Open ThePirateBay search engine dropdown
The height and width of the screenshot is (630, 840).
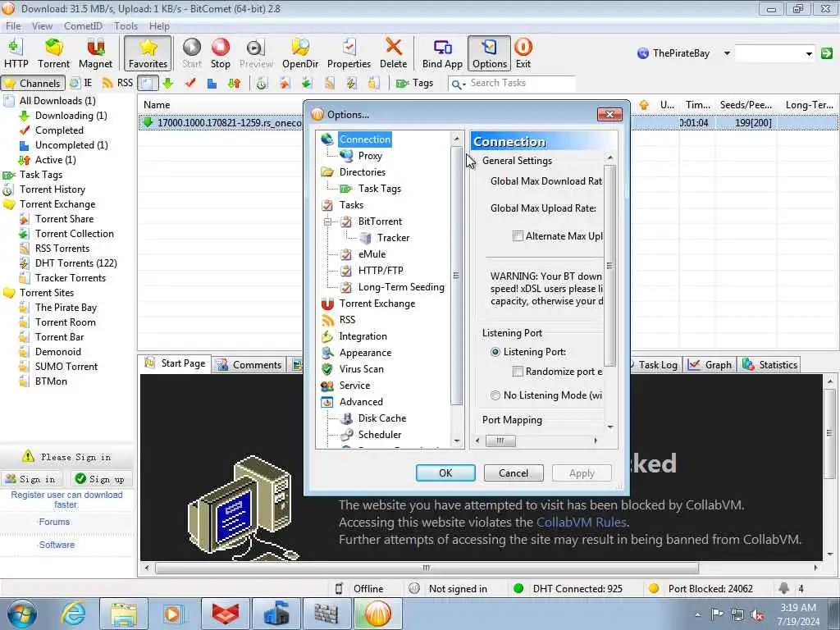pos(727,53)
